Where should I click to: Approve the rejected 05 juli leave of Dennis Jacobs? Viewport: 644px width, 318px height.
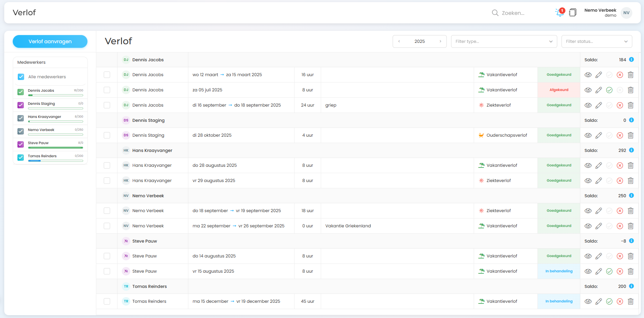pyautogui.click(x=609, y=90)
